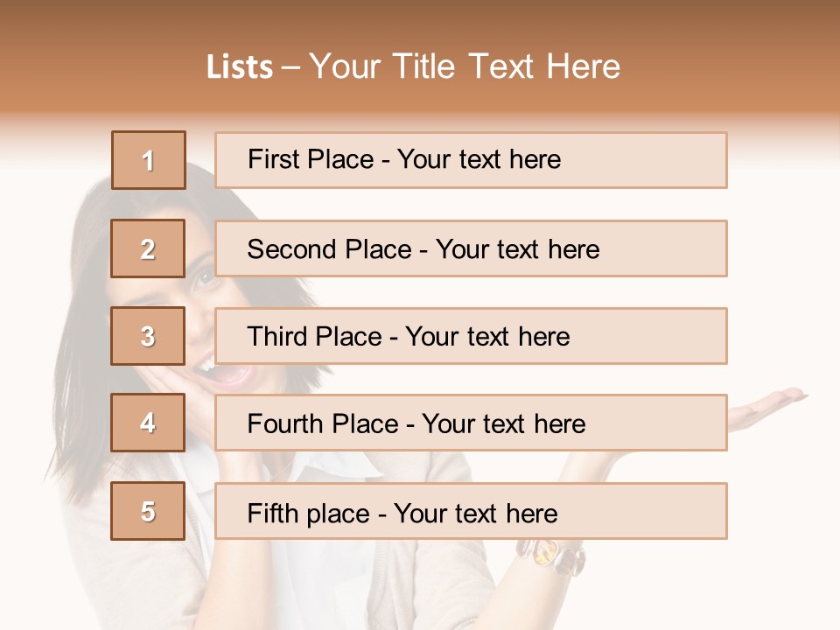The width and height of the screenshot is (840, 630).
Task: Click the number 5 box
Action: pyautogui.click(x=148, y=511)
